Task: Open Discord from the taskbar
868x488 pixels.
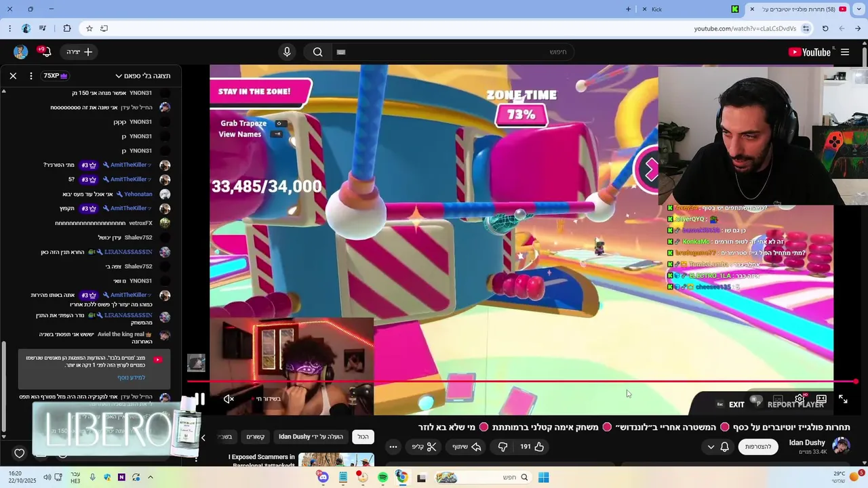Action: click(x=323, y=478)
